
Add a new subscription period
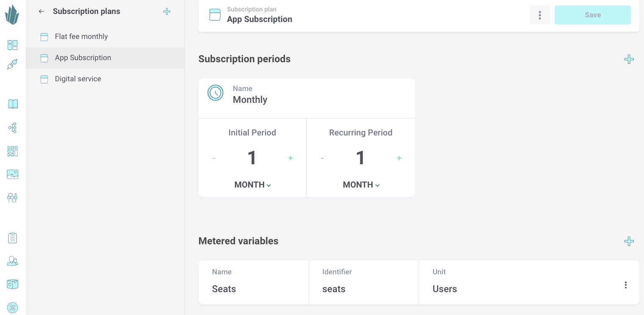click(629, 59)
